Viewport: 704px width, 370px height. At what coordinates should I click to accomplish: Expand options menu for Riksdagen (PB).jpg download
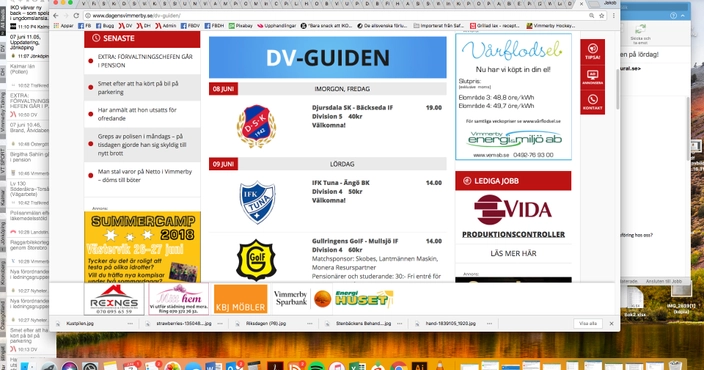click(x=310, y=323)
